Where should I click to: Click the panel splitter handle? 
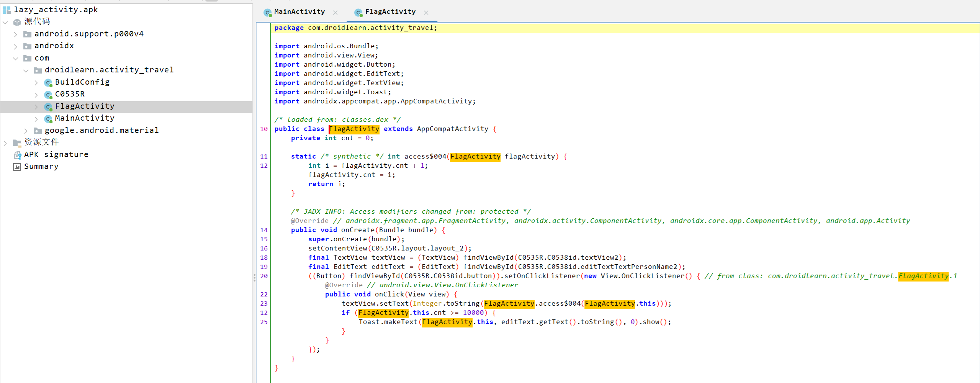point(254,278)
